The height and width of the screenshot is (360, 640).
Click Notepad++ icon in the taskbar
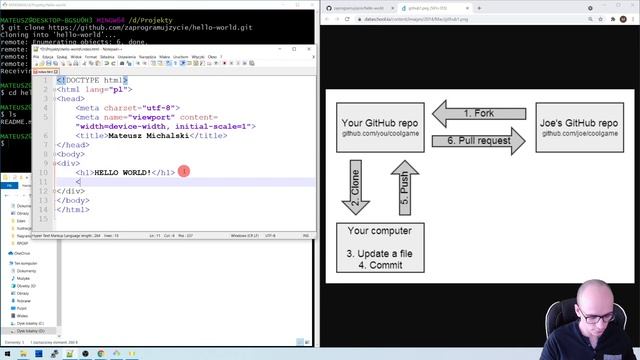70,354
